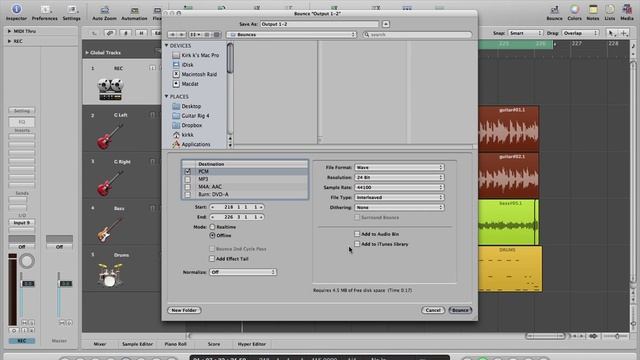
Task: Open Applications in Places sidebar
Action: [191, 144]
